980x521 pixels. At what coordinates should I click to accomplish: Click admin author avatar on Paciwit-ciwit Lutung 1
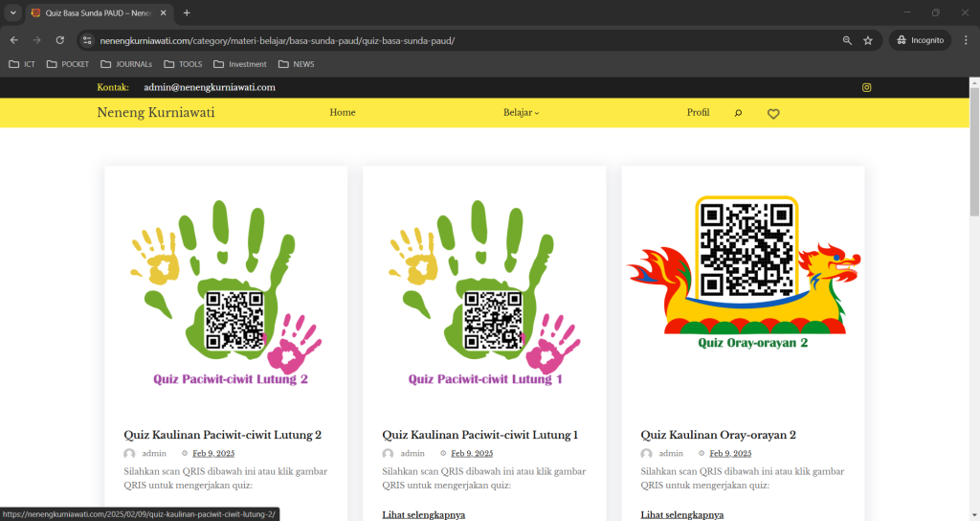click(x=389, y=453)
